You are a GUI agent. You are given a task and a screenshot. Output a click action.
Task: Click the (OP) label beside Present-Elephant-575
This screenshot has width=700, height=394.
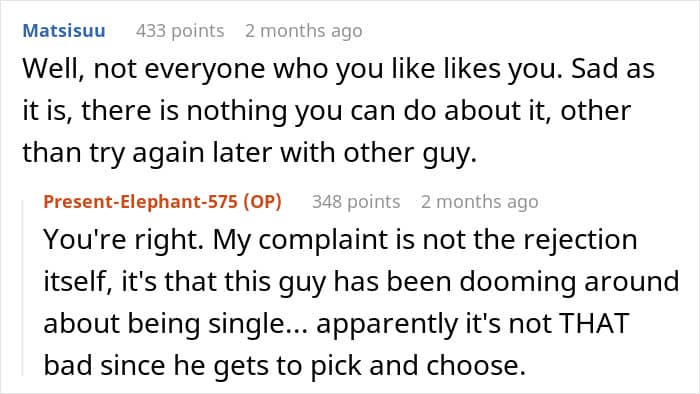coord(262,202)
